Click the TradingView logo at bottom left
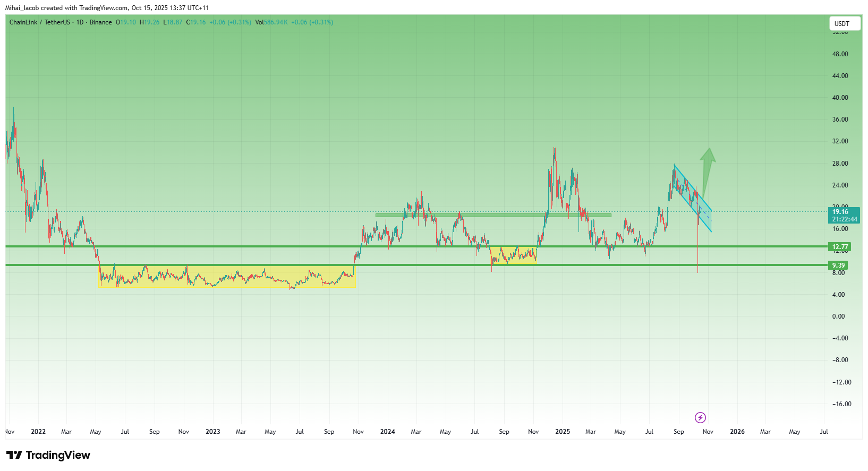Viewport: 868px width, 471px height. (48, 455)
